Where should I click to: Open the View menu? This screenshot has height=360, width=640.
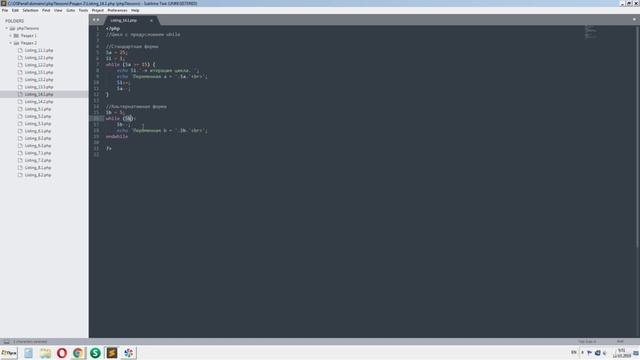[x=58, y=10]
